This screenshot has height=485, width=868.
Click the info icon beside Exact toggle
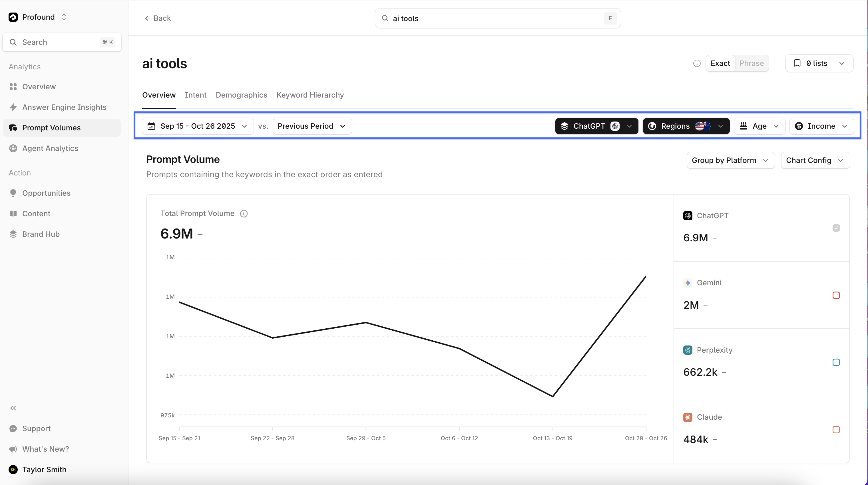(x=697, y=63)
